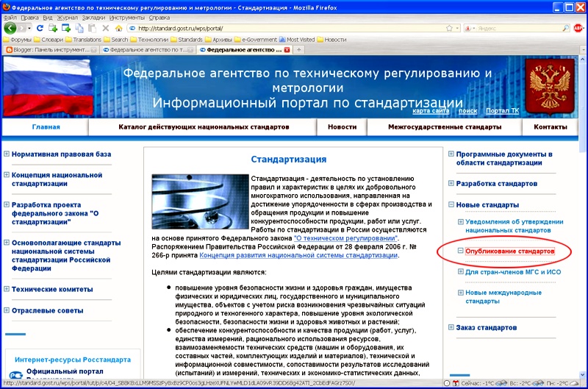Screen dimensions: 588x389
Task: Expand Разработка стандартов plus box
Action: [451, 183]
